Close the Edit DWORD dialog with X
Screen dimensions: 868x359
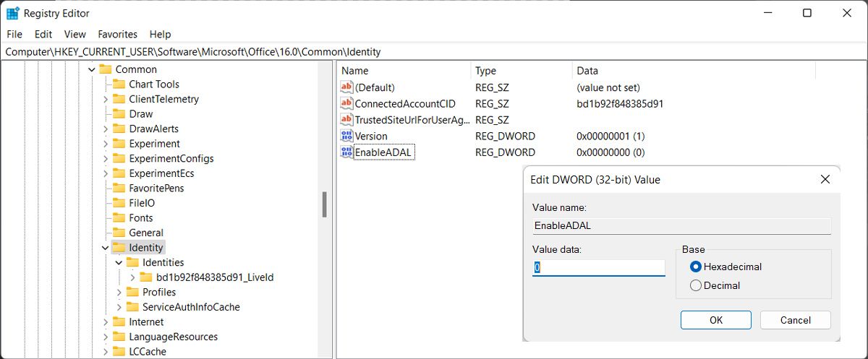click(x=825, y=179)
